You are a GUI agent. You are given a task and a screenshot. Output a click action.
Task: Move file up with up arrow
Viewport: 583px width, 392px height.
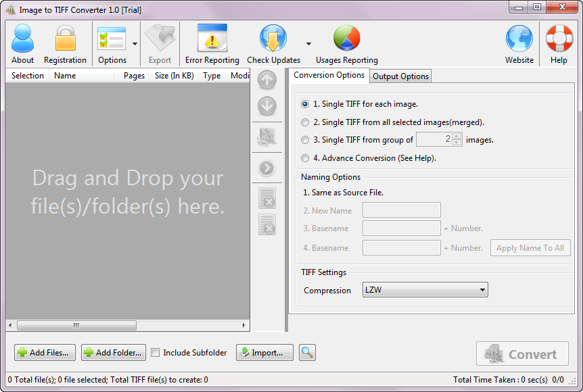(x=267, y=80)
